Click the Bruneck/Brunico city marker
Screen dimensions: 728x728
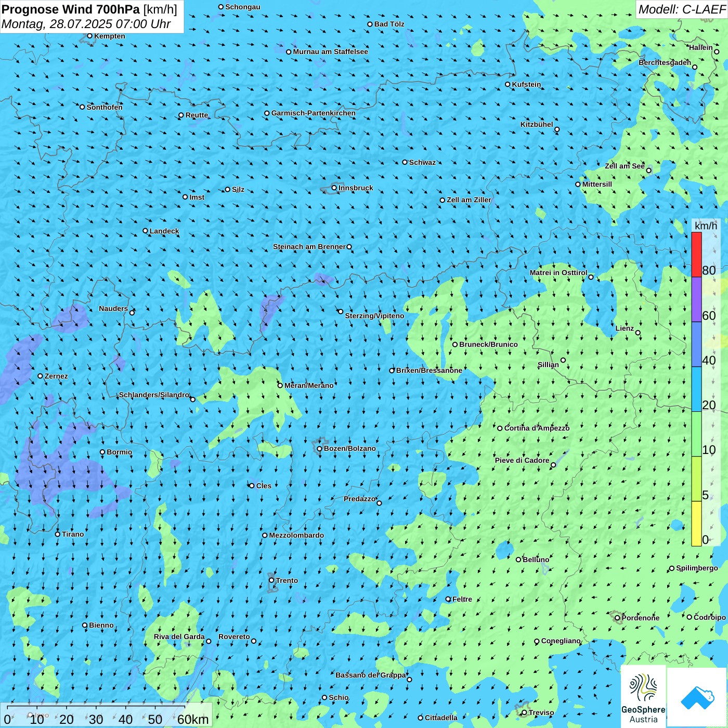[x=455, y=344]
